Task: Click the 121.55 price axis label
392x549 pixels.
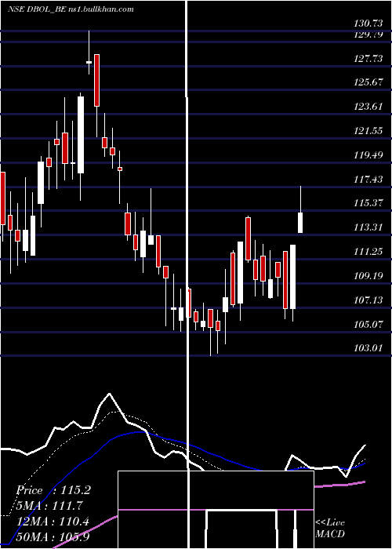Action: click(368, 131)
